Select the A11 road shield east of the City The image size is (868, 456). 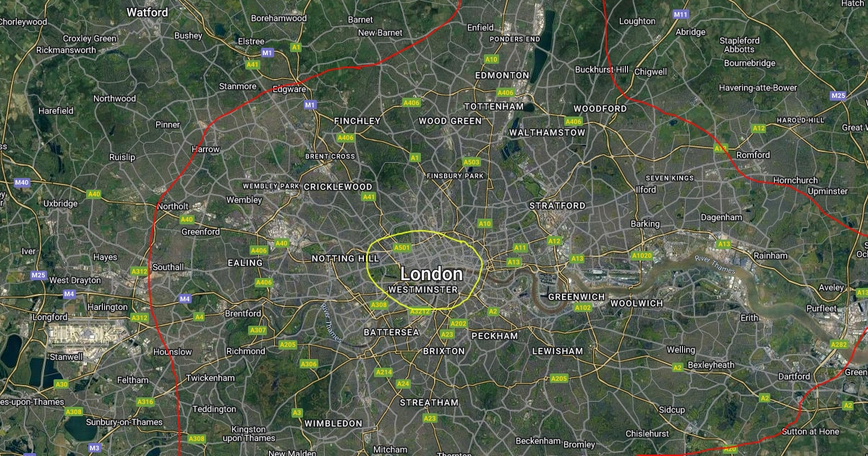point(520,248)
